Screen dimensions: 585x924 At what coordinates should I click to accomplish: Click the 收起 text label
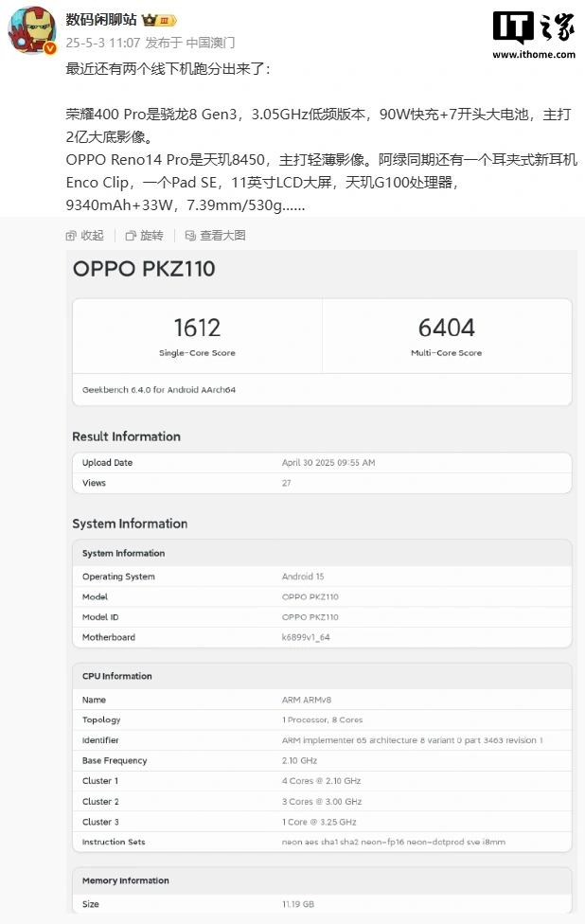[92, 235]
